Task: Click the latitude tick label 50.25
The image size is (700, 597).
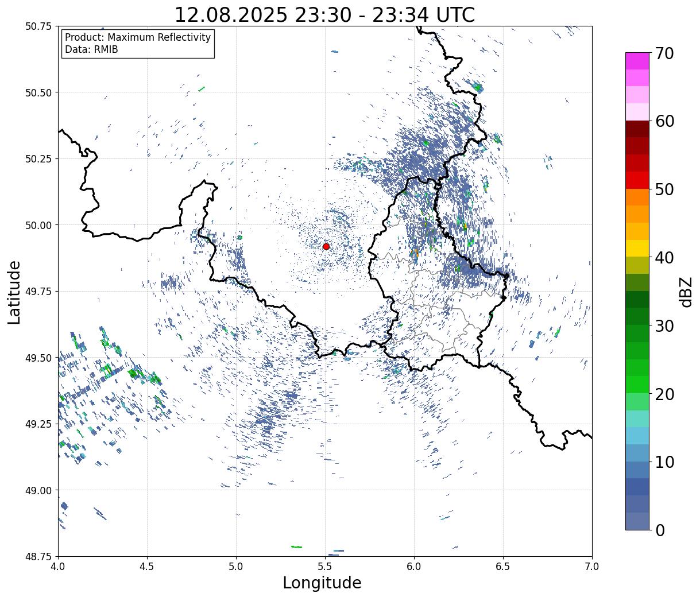Action: tap(38, 159)
